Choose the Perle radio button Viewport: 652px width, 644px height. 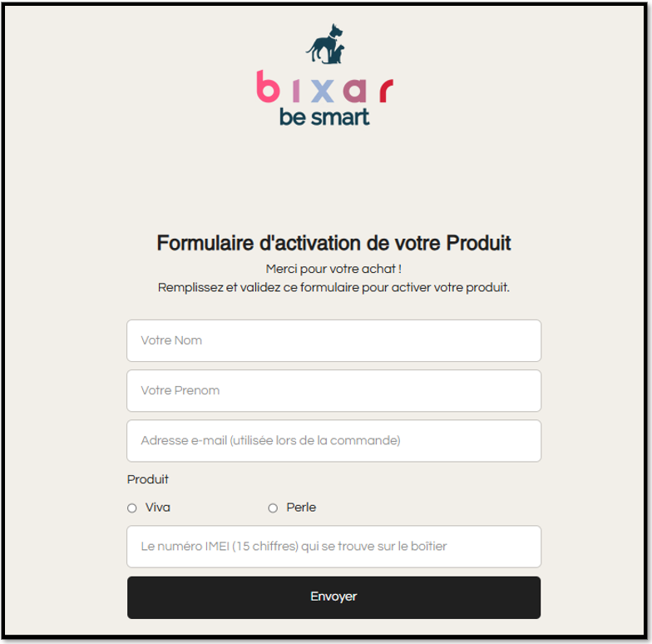click(x=273, y=508)
